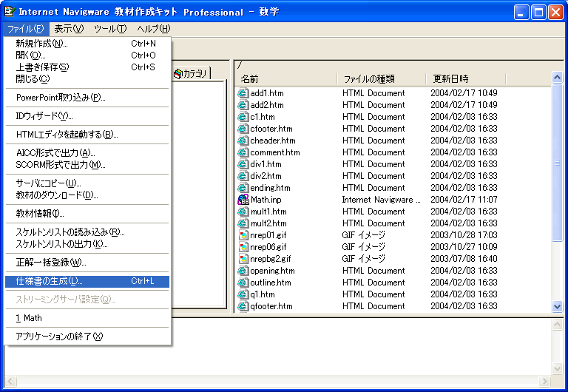
Task: Click the cheader.htm file icon
Action: 243,141
